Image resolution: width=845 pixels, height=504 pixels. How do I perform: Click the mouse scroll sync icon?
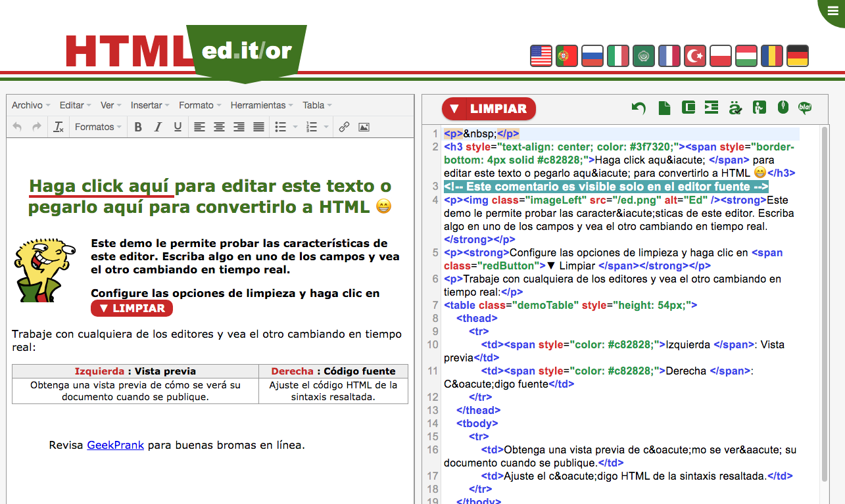(x=783, y=108)
